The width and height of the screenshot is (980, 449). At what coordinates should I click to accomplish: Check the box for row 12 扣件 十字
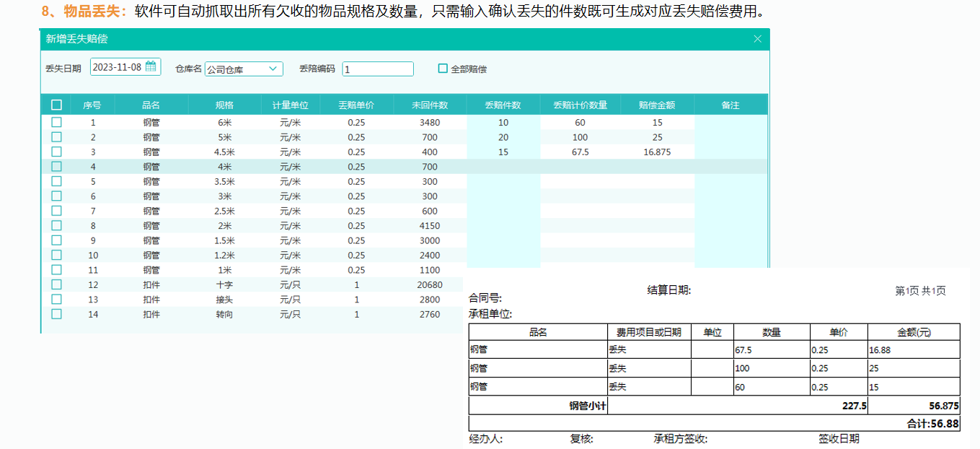tap(56, 284)
